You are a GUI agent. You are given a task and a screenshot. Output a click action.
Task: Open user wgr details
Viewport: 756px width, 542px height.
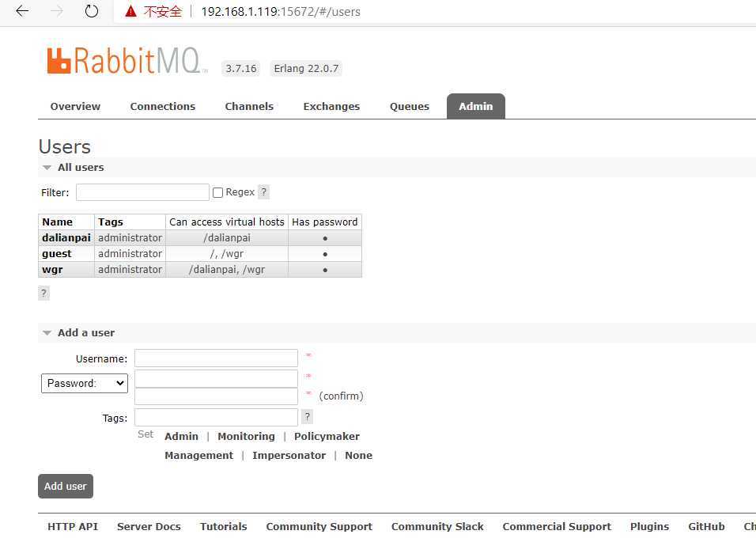(x=52, y=270)
